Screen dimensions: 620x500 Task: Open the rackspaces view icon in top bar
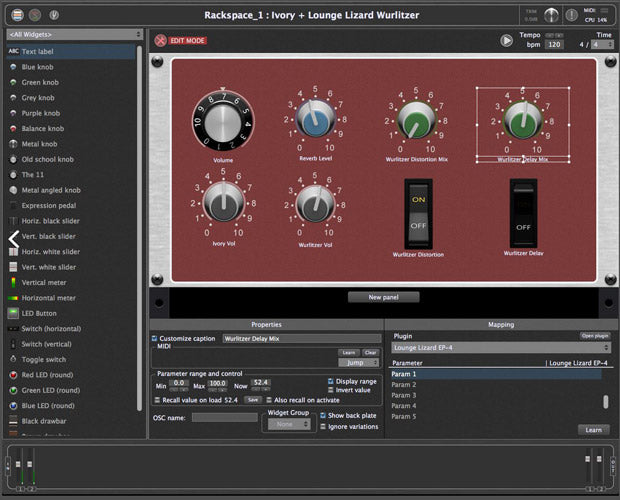pos(17,15)
